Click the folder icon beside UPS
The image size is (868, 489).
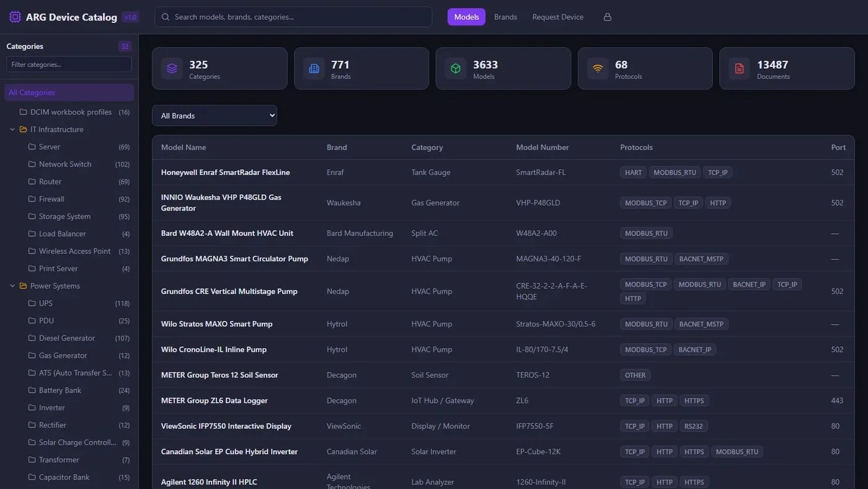(32, 303)
